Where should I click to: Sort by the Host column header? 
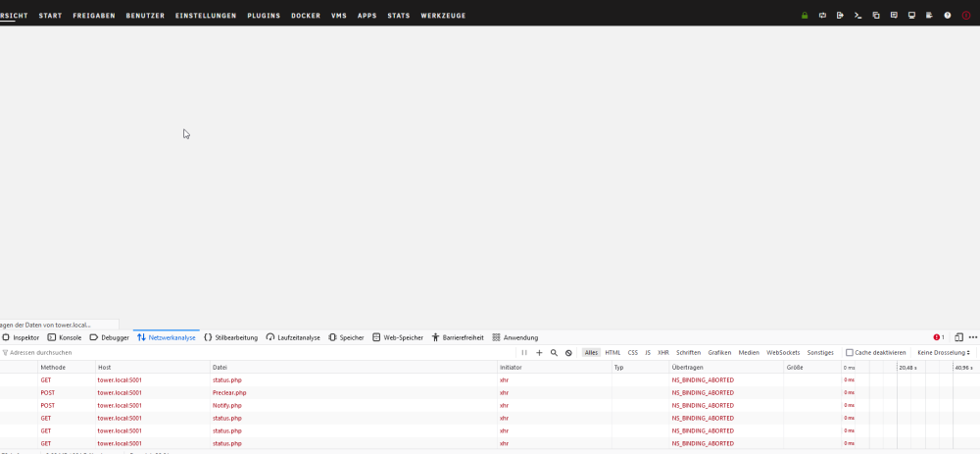[153, 367]
